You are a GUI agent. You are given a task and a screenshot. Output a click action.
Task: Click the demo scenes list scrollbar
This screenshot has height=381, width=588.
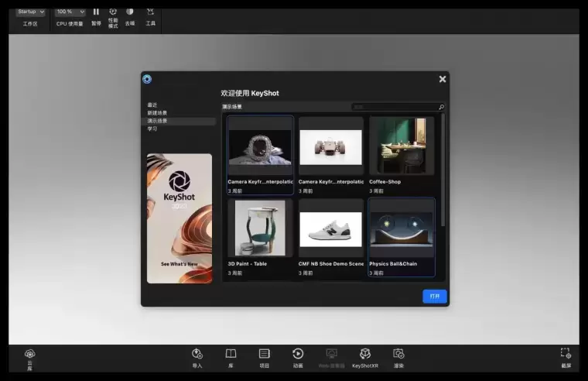tap(443, 170)
